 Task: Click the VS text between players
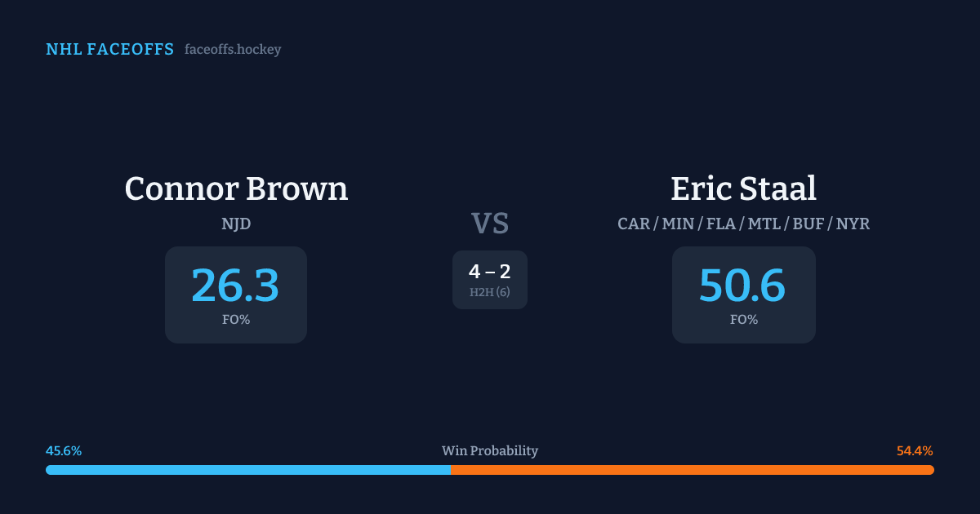click(x=490, y=224)
